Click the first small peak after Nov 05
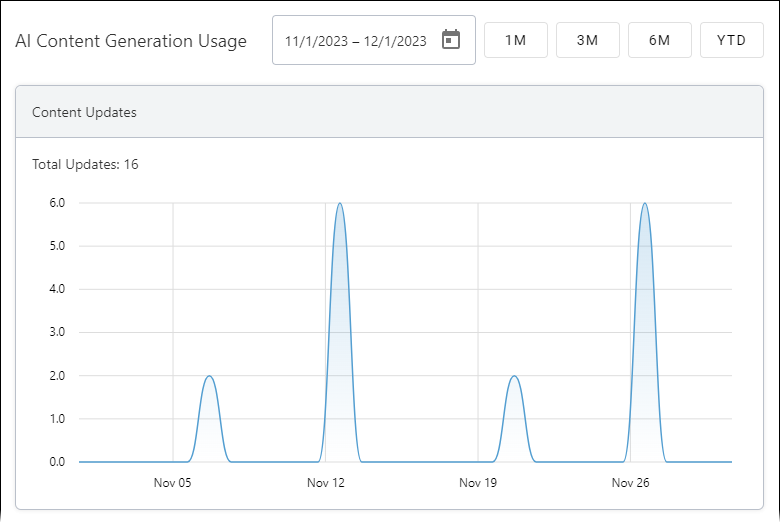This screenshot has width=780, height=523. pos(209,377)
